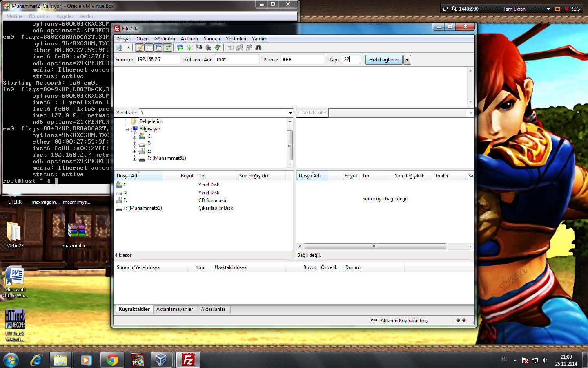
Task: Open the Düzen menu
Action: pyautogui.click(x=142, y=39)
